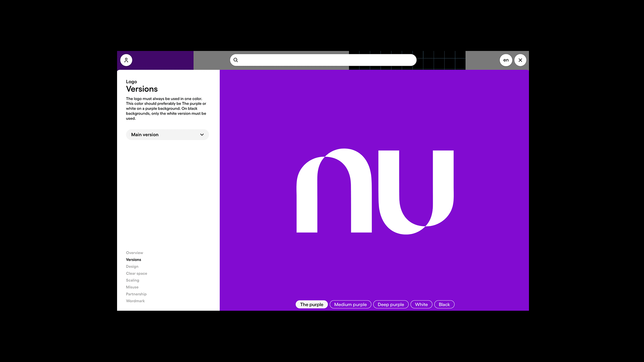The image size is (644, 362).
Task: Select the 'Medium purple' background option
Action: tap(350, 304)
